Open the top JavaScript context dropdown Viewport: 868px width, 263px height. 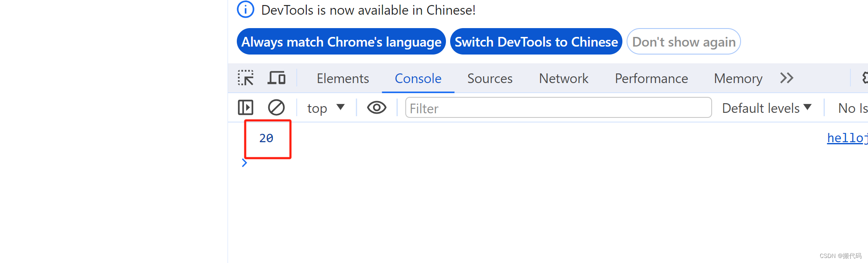tap(326, 108)
